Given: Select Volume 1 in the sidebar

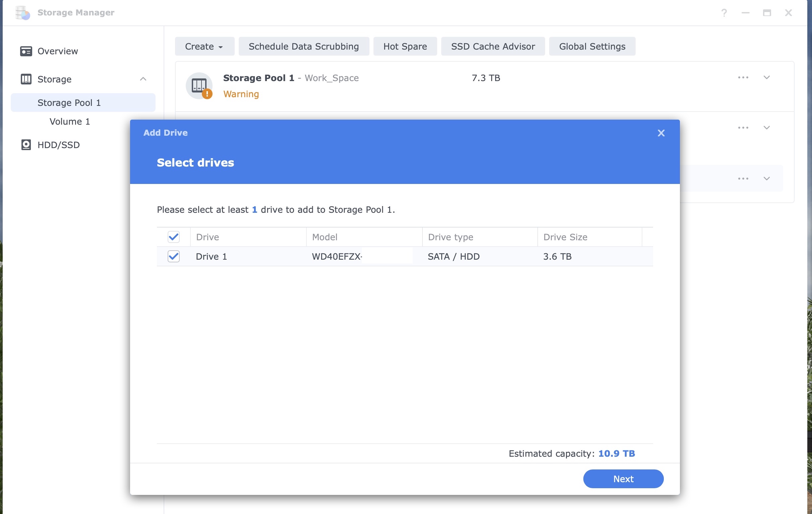Looking at the screenshot, I should pyautogui.click(x=70, y=122).
